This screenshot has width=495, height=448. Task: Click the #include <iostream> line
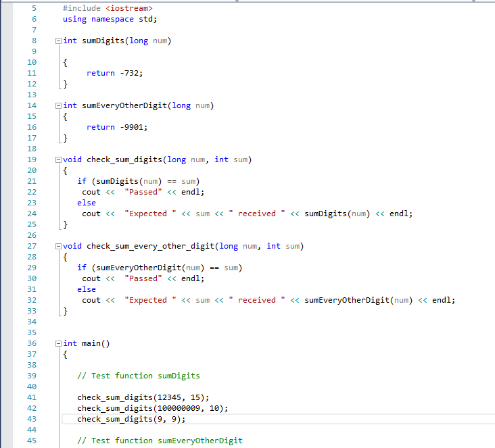coord(108,8)
